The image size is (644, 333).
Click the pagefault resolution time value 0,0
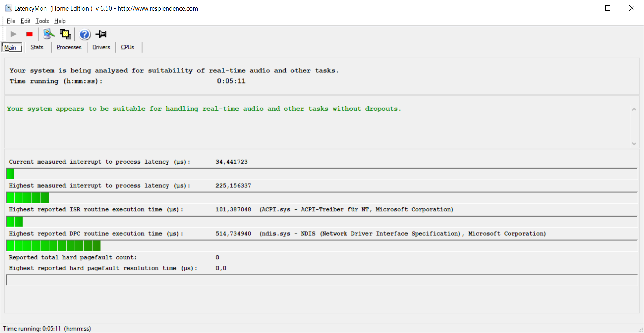click(221, 268)
